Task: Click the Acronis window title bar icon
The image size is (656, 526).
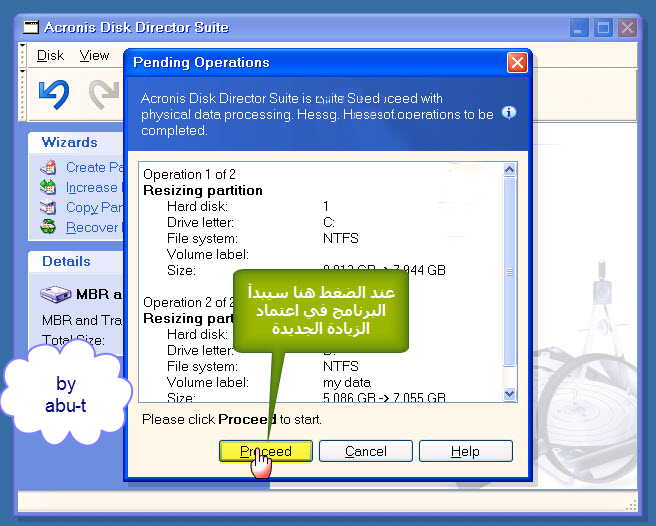Action: pos(31,28)
